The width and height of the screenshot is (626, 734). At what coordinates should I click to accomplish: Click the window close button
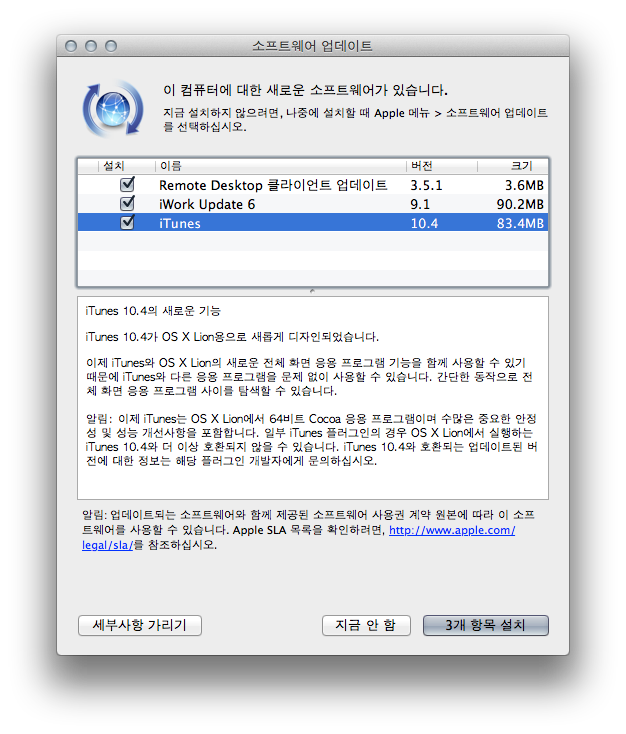coord(71,46)
